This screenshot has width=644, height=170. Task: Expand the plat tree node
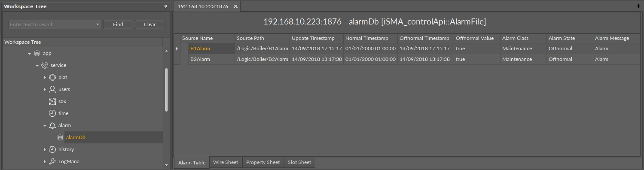(x=45, y=77)
